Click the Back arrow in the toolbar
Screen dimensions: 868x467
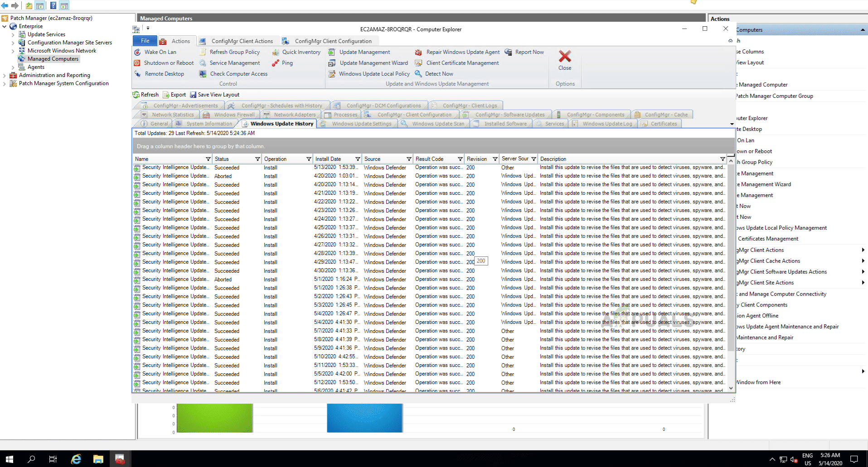pyautogui.click(x=5, y=5)
